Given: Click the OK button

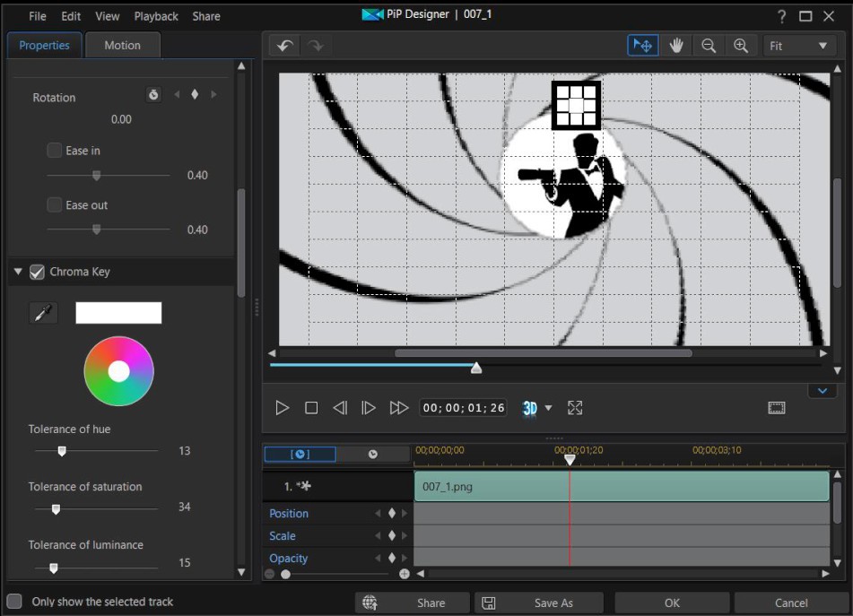Looking at the screenshot, I should 672,603.
